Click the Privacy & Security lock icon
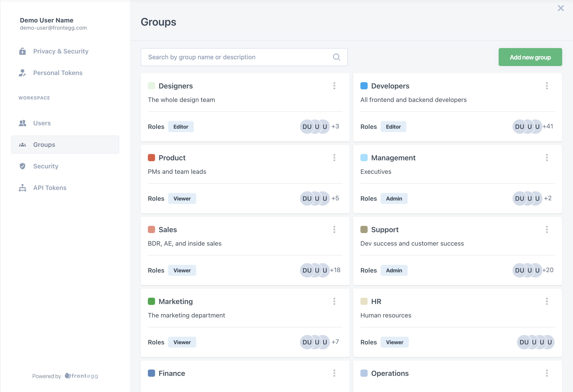This screenshot has height=392, width=573. [x=22, y=51]
